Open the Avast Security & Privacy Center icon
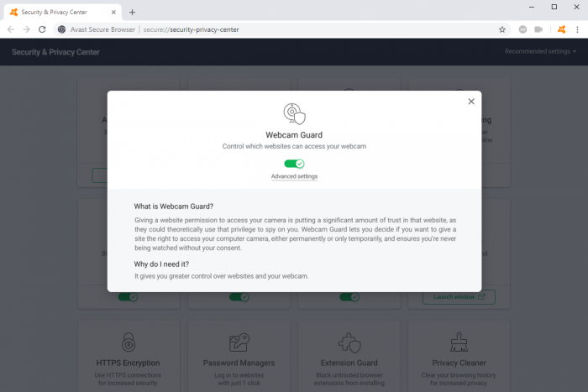The image size is (588, 392). pyautogui.click(x=561, y=29)
